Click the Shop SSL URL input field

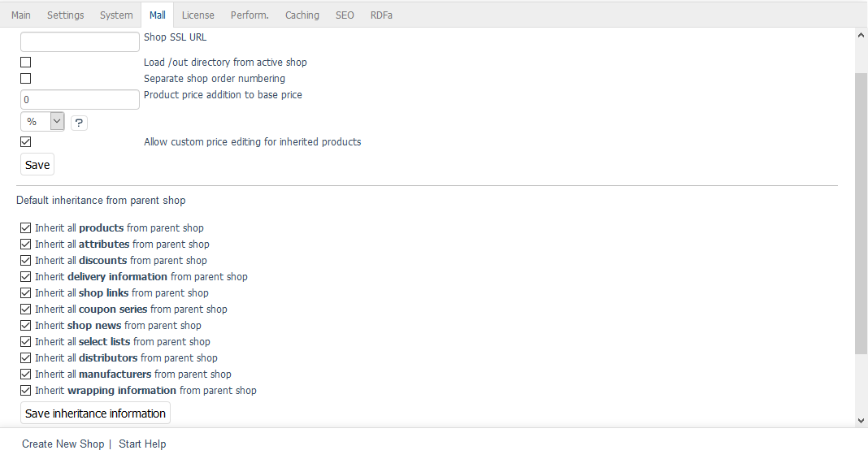[80, 41]
